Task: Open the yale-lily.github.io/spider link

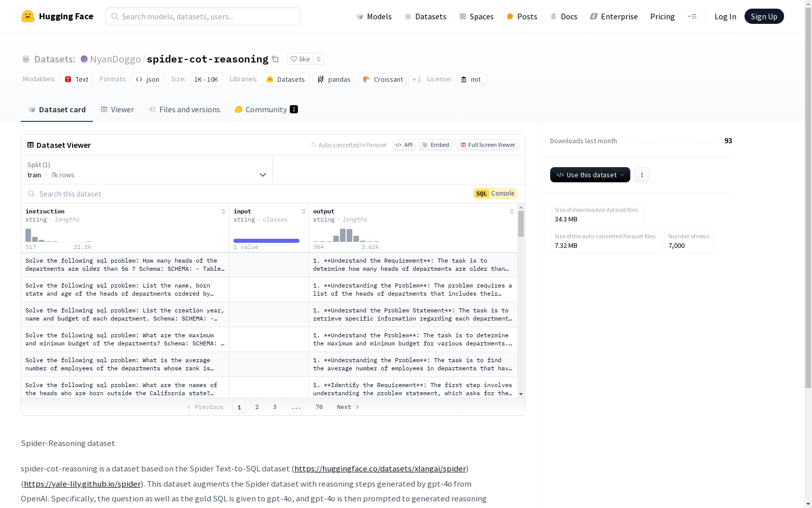Action: tap(82, 484)
